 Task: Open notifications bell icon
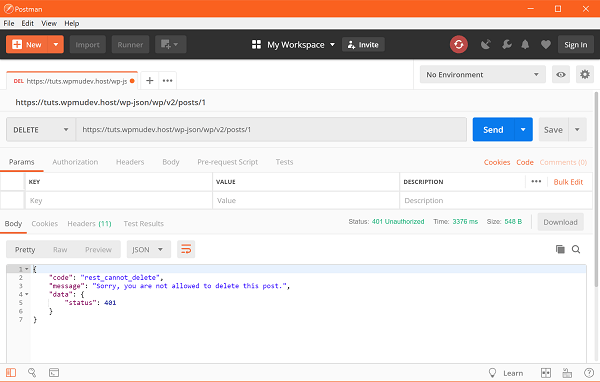coord(525,45)
